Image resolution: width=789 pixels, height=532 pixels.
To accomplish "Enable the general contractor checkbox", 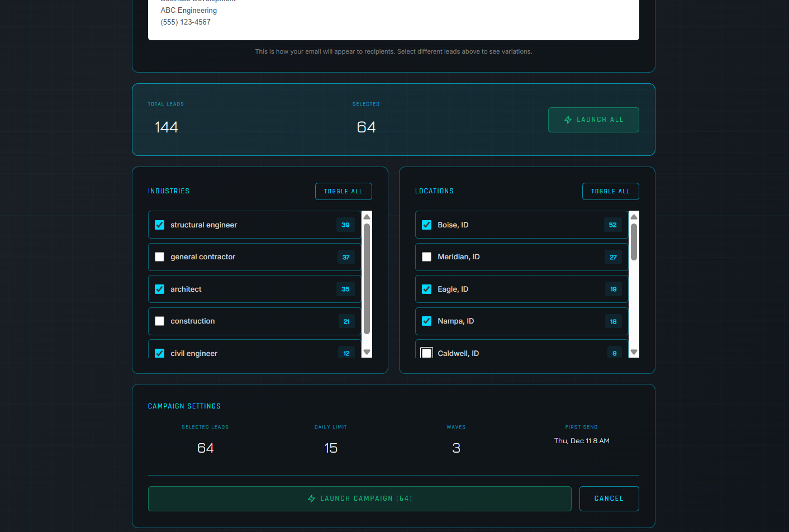I will pyautogui.click(x=159, y=256).
